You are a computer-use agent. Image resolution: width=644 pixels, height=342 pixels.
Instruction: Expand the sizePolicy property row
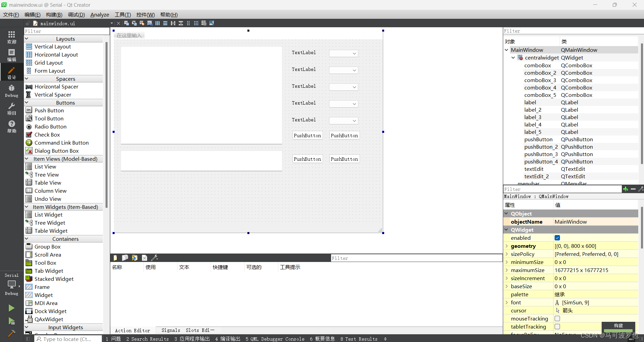point(507,254)
